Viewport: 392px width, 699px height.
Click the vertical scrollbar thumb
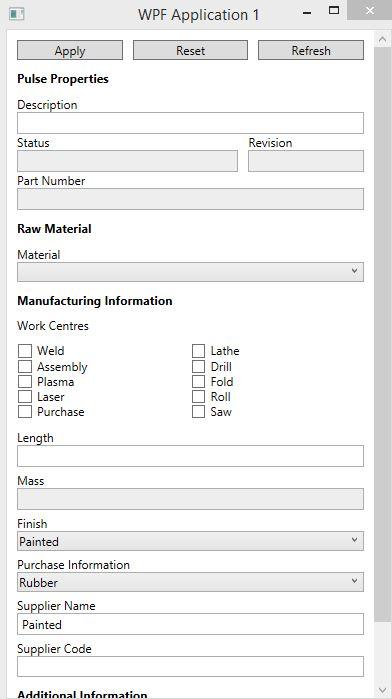click(x=382, y=334)
